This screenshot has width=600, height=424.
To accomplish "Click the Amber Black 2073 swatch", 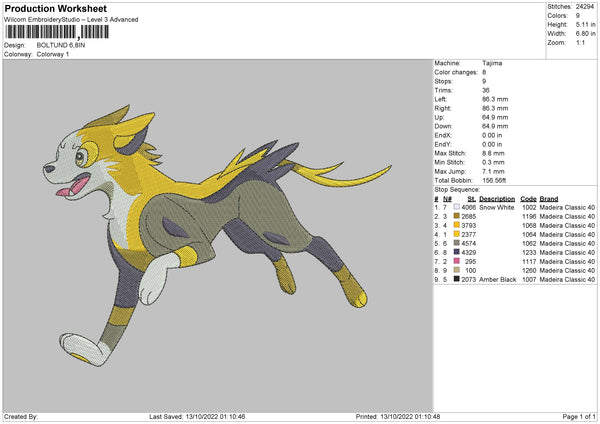I will pyautogui.click(x=457, y=279).
